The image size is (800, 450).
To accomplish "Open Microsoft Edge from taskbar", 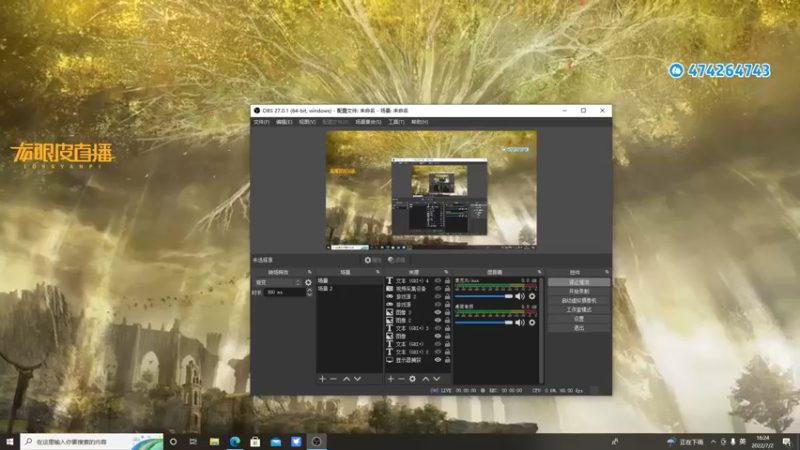I will [x=235, y=441].
